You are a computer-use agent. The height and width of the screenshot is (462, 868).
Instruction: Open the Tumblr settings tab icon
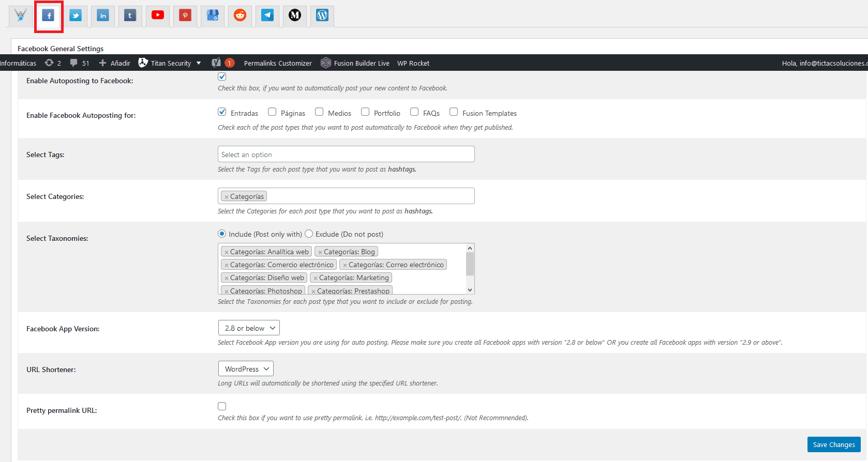(130, 16)
